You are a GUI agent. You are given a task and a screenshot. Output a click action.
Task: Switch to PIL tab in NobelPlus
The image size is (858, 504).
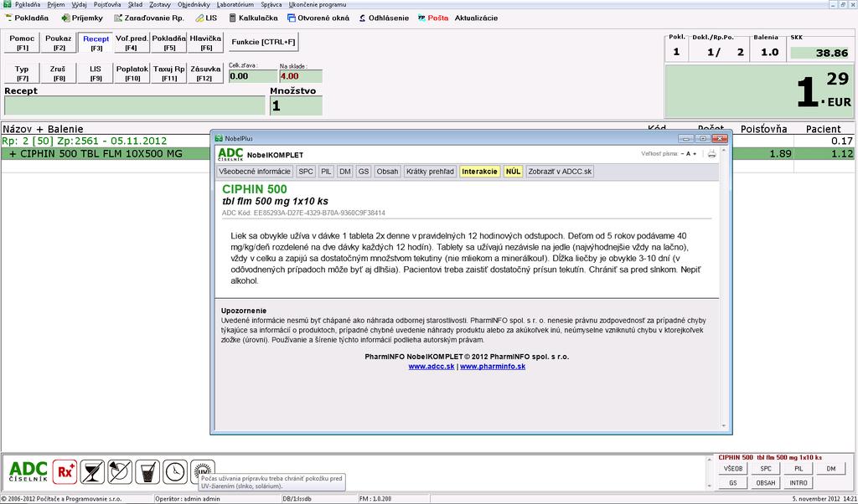coord(326,172)
